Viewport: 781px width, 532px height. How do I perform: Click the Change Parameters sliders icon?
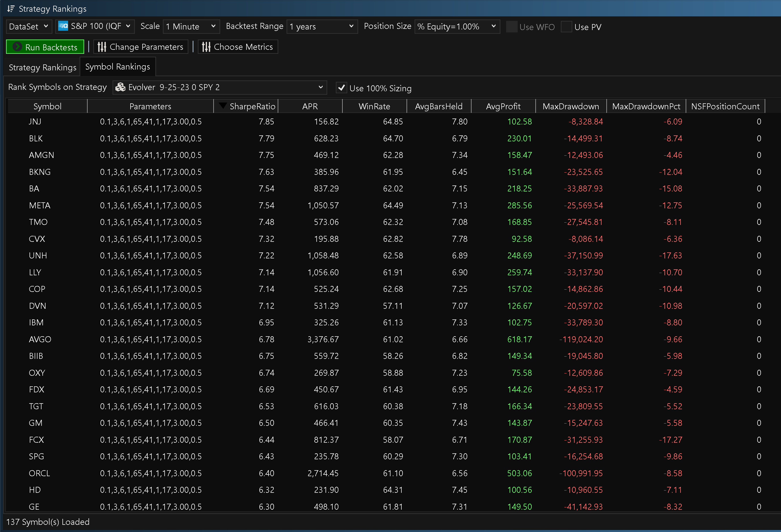pos(102,47)
